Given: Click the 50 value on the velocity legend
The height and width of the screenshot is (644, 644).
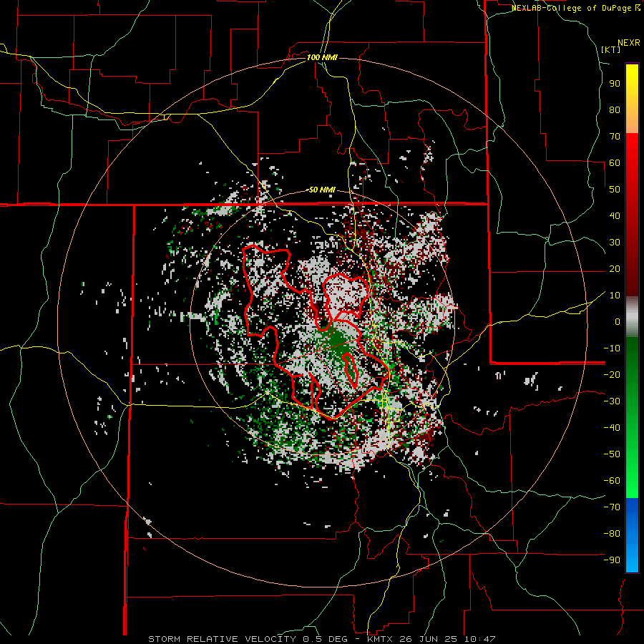Looking at the screenshot, I should [615, 190].
